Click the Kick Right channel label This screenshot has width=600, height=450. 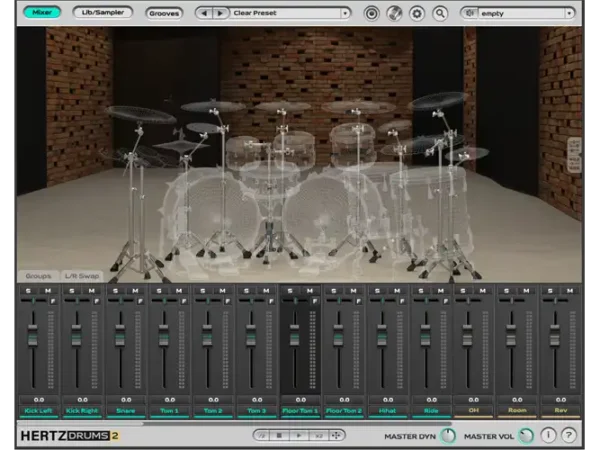(82, 411)
